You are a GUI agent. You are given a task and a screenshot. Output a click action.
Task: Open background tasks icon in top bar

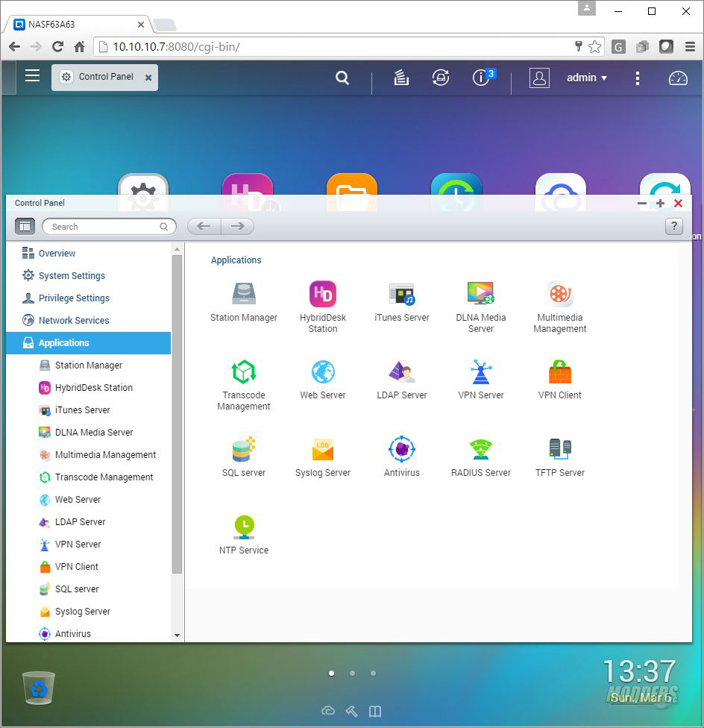[401, 78]
